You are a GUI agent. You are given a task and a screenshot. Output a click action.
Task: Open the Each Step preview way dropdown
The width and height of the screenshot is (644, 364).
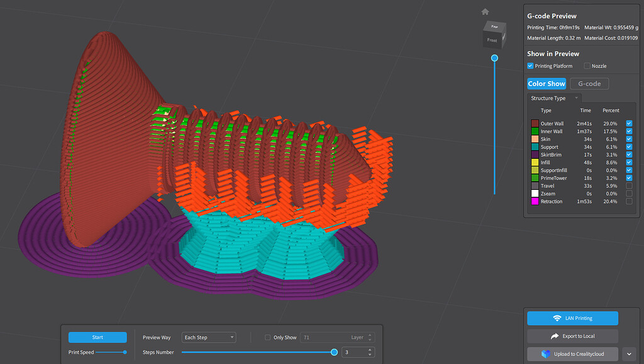point(208,337)
